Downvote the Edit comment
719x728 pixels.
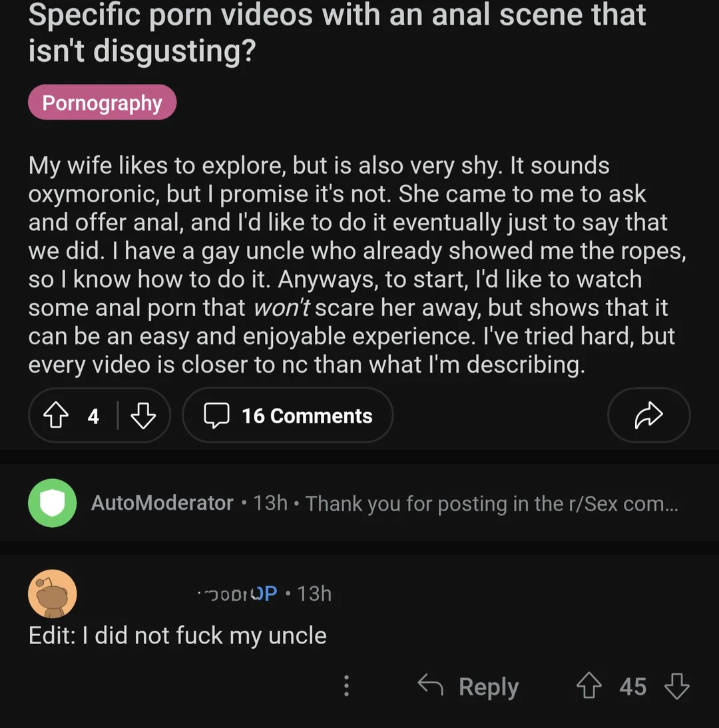pos(677,686)
